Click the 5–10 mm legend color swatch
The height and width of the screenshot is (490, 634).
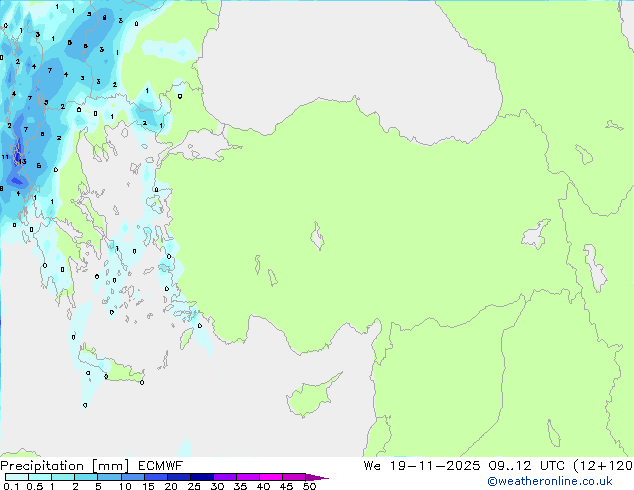click(x=109, y=477)
